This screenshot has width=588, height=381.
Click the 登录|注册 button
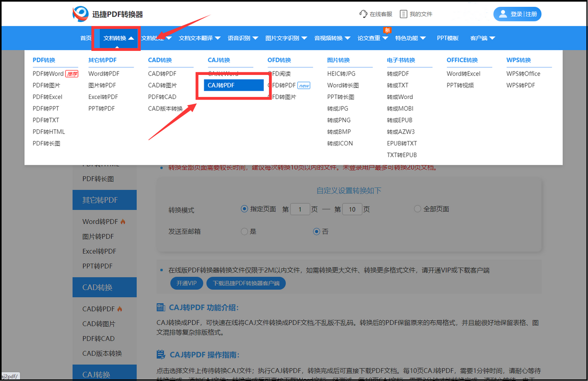click(517, 14)
